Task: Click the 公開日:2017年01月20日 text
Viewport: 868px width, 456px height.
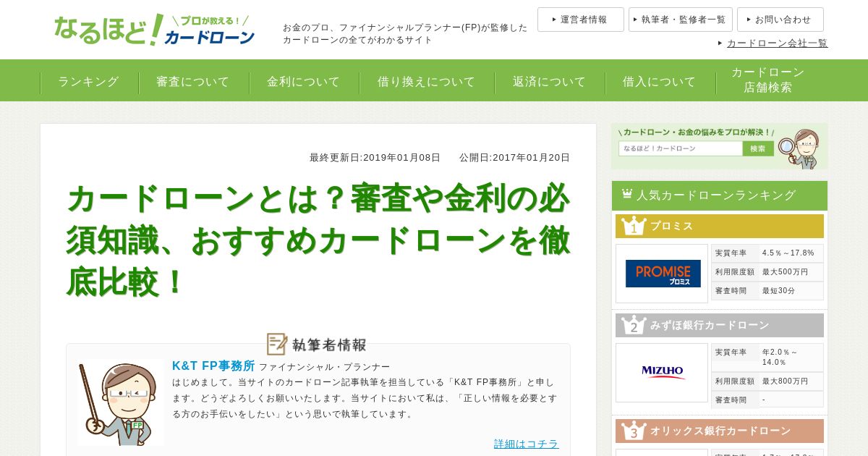Action: tap(514, 158)
